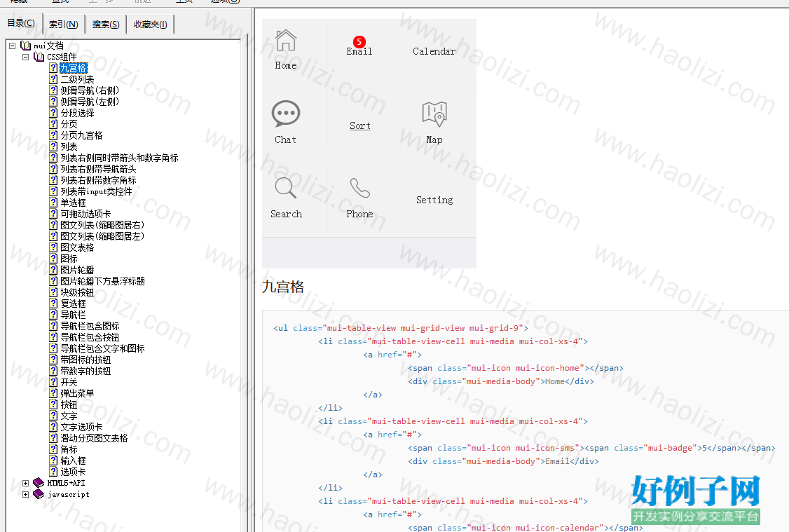
Task: Switch to the 收藏夹(I) tab
Action: pos(151,24)
